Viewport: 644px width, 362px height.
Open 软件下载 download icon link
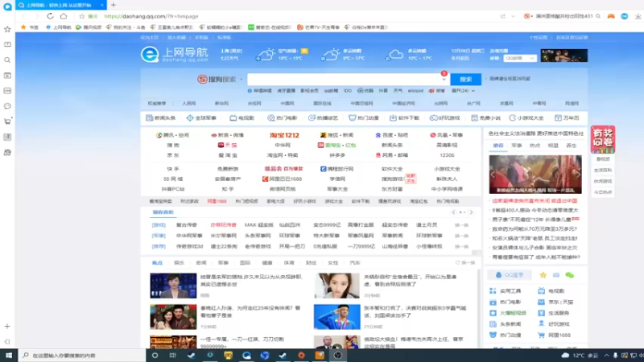(x=393, y=117)
